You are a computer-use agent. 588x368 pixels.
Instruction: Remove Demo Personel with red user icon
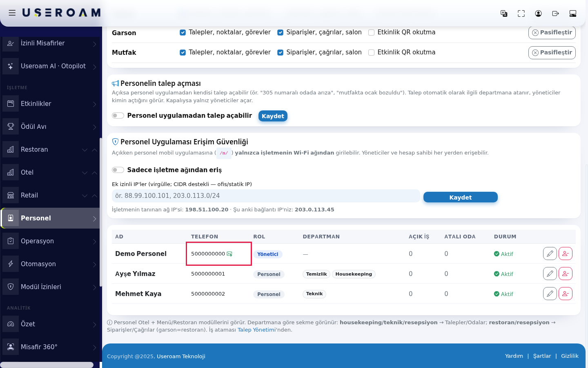[x=566, y=254]
